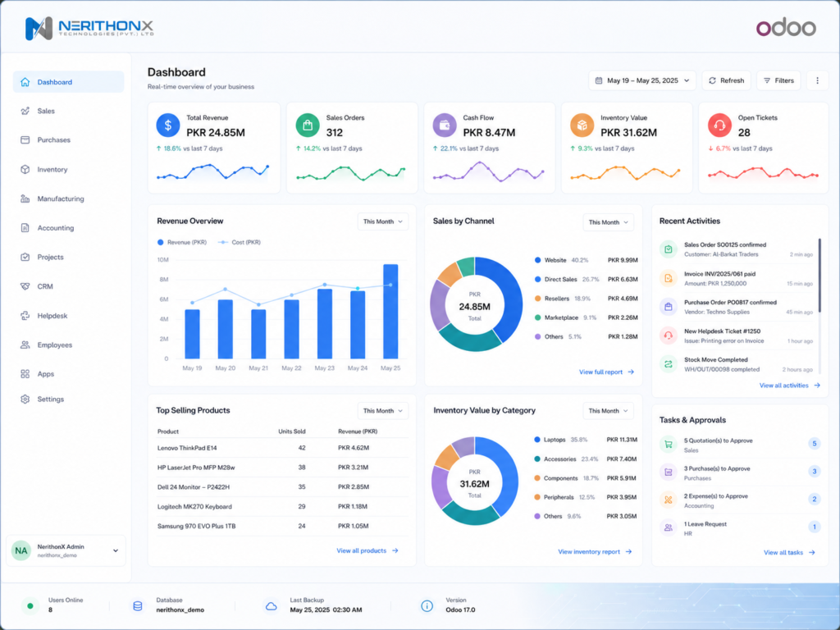Click the Stock Move Completed activity icon

(668, 364)
